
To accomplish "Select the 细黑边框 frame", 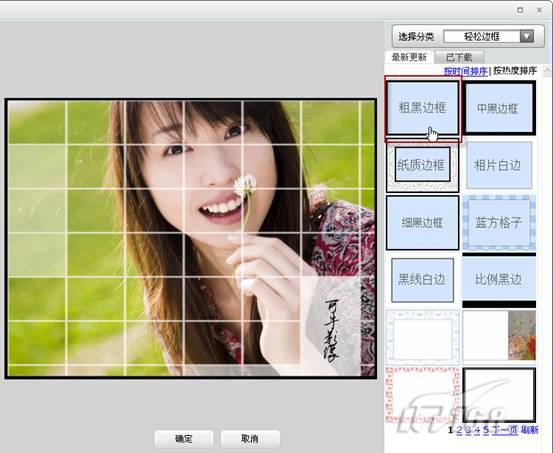I will pyautogui.click(x=423, y=223).
